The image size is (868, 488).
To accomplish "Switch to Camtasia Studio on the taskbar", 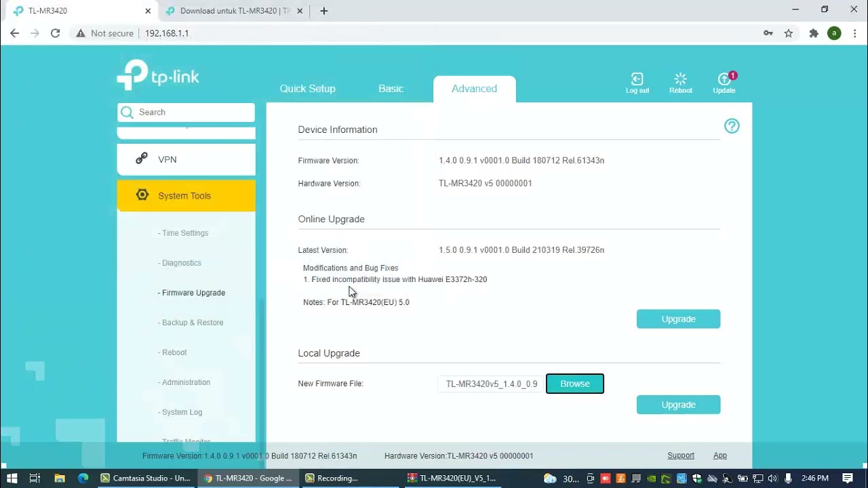I will tap(146, 478).
